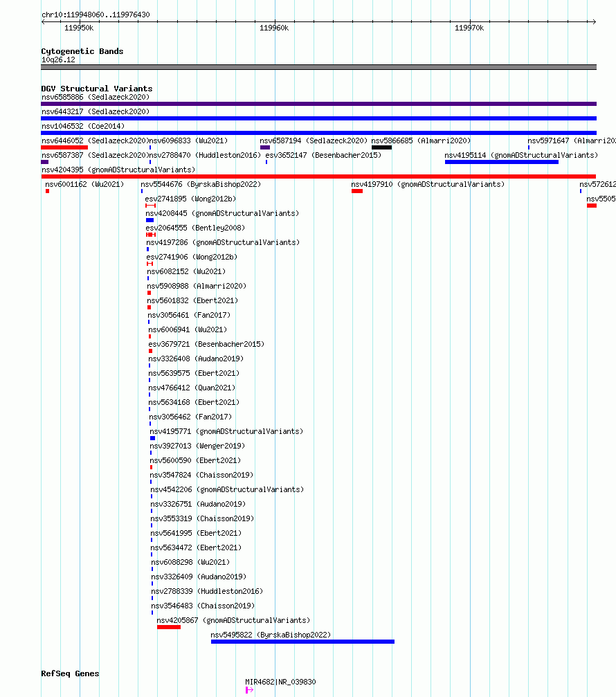Open esv2741895 (Wong2012b) label
The image size is (616, 697).
(x=190, y=199)
